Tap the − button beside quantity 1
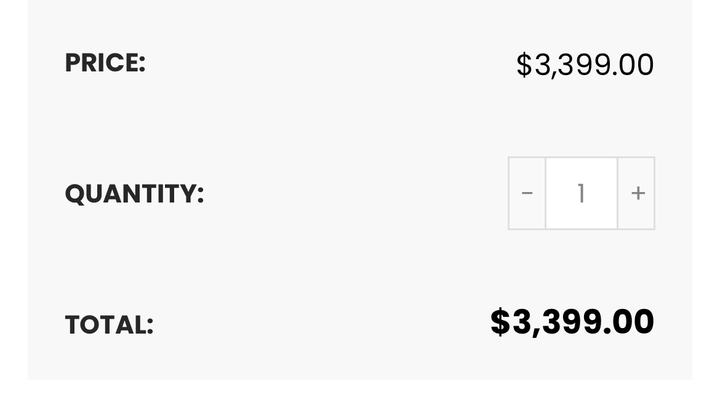 pos(527,193)
